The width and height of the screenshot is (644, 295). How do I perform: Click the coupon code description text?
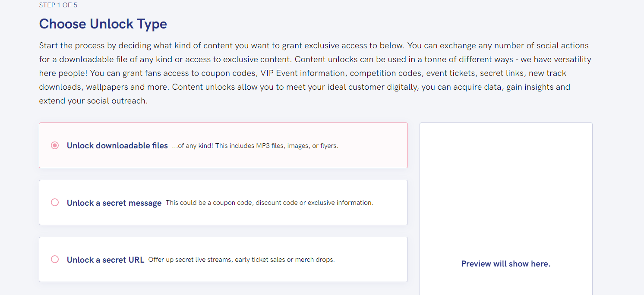[x=270, y=202]
